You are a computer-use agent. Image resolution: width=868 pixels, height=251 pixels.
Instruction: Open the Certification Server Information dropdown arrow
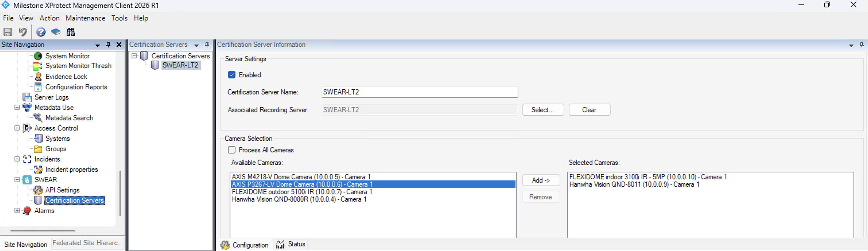click(851, 45)
